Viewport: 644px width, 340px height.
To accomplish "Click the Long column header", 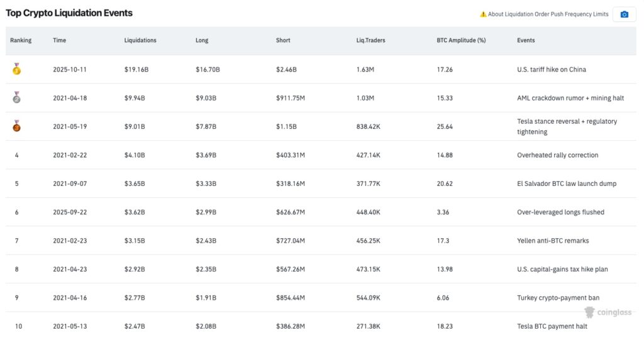I will (x=203, y=40).
